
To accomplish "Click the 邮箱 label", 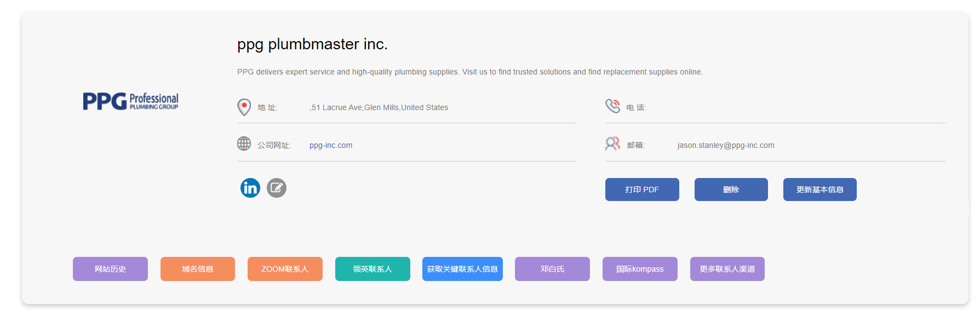I will (635, 145).
